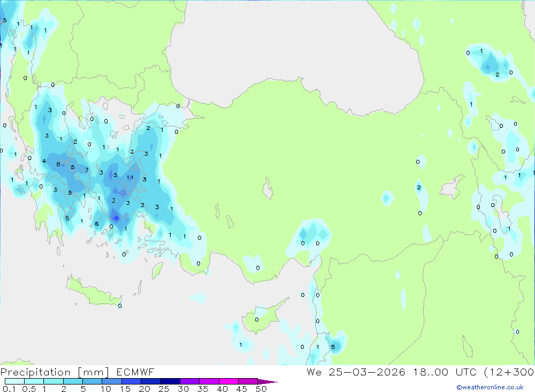
Task: Pick the 40–45 mm magenta legend swatch
Action: pyautogui.click(x=228, y=381)
